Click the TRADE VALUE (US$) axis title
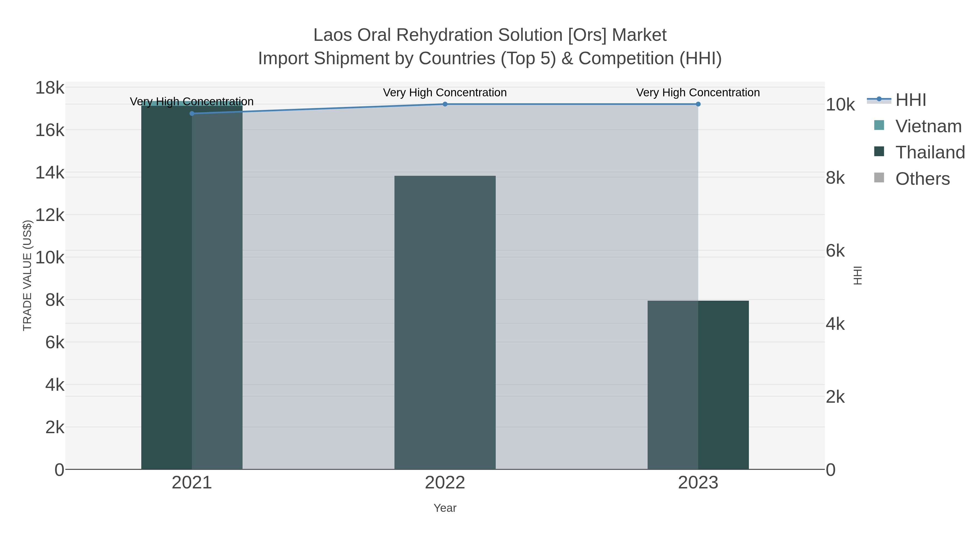Viewport: 980px width, 551px height. tap(27, 275)
